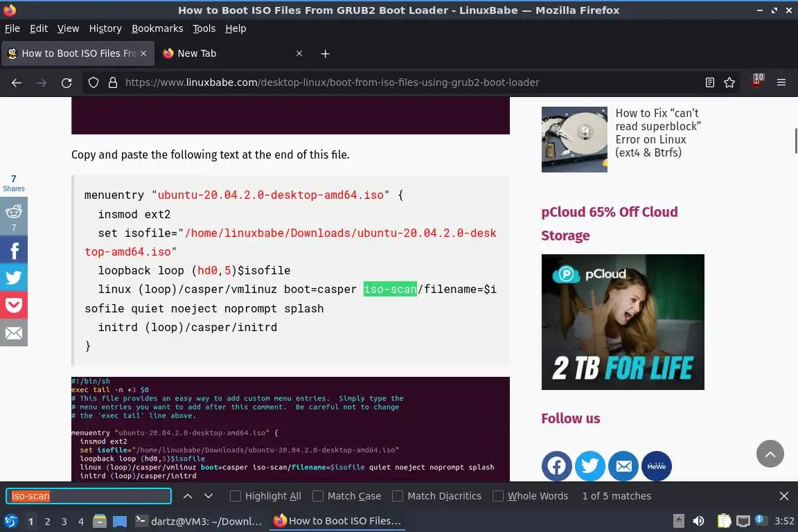
Task: Toggle reader view for this article
Action: [710, 82]
